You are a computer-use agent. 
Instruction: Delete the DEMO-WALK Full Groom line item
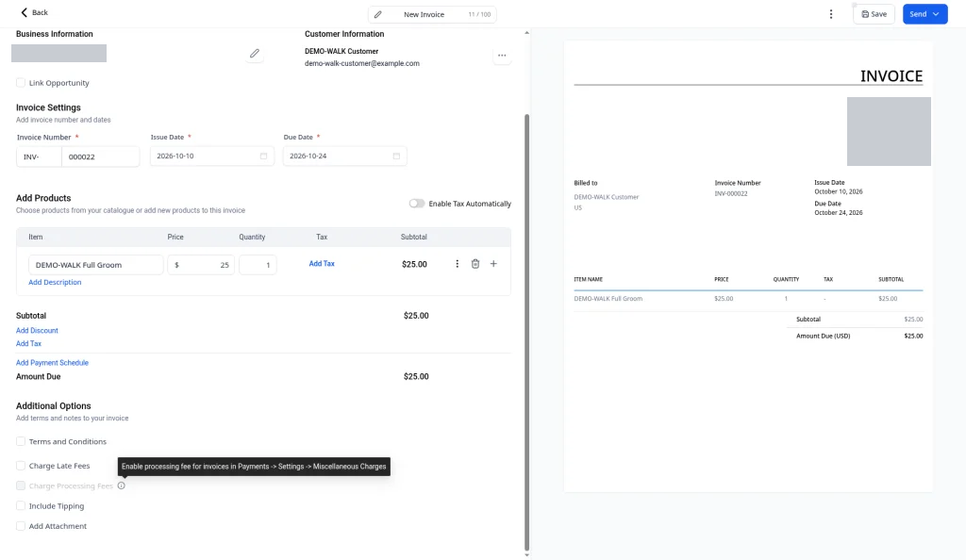point(475,264)
